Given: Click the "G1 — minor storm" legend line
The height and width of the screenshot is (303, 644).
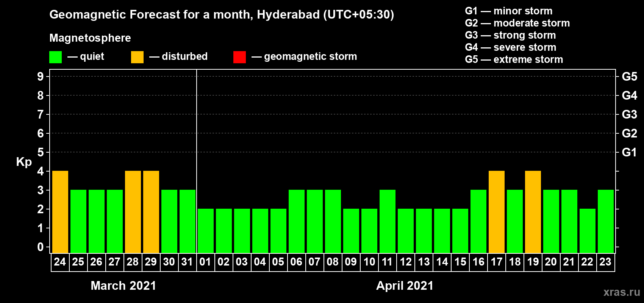Looking at the screenshot, I should 509,11.
